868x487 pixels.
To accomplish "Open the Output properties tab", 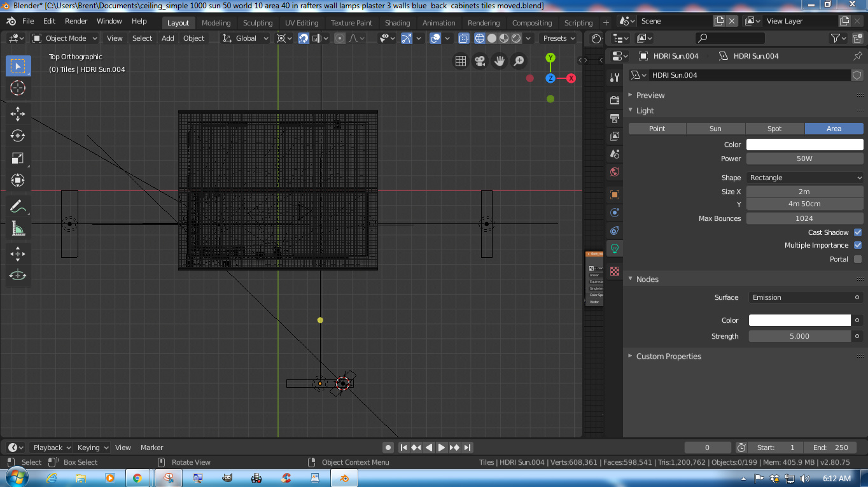I will 615,118.
